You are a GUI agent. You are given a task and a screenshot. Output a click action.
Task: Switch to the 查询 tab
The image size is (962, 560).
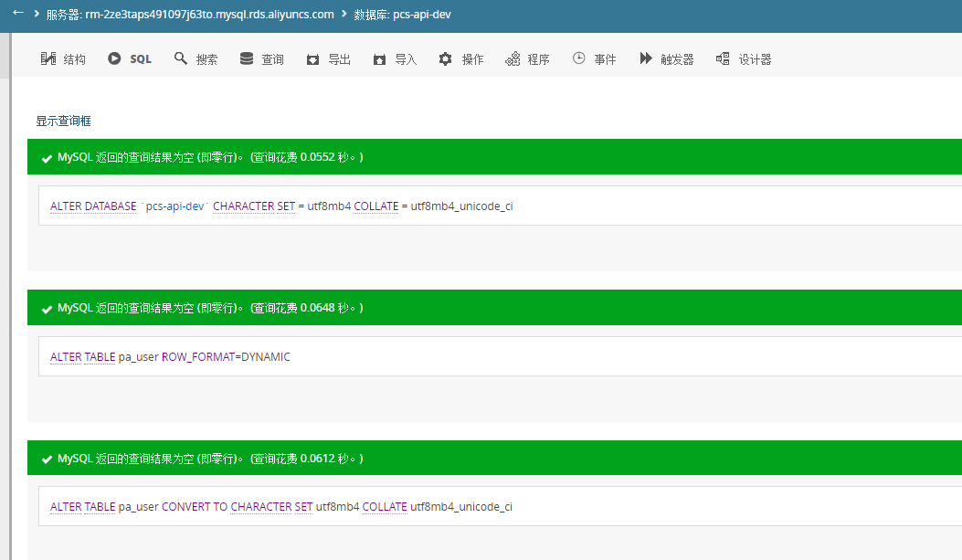point(262,58)
